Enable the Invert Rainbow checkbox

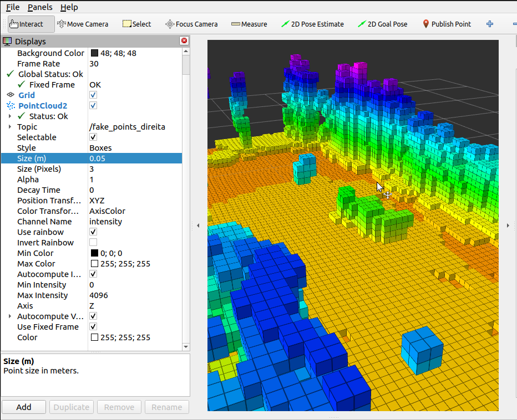(x=93, y=243)
